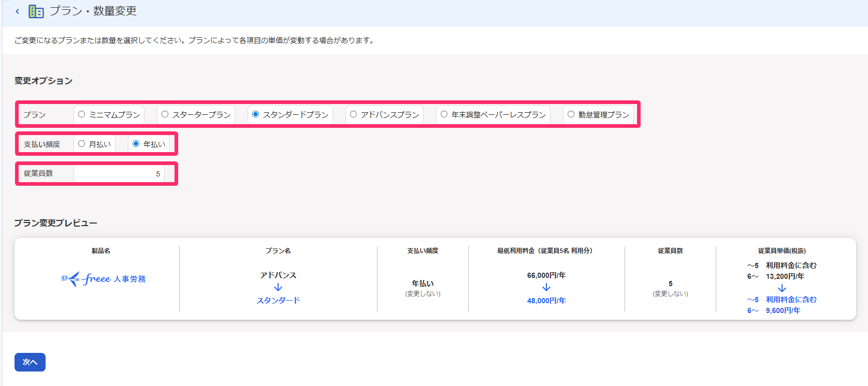This screenshot has width=868, height=386.
Task: Click the プラン名 column header
Action: tap(278, 251)
